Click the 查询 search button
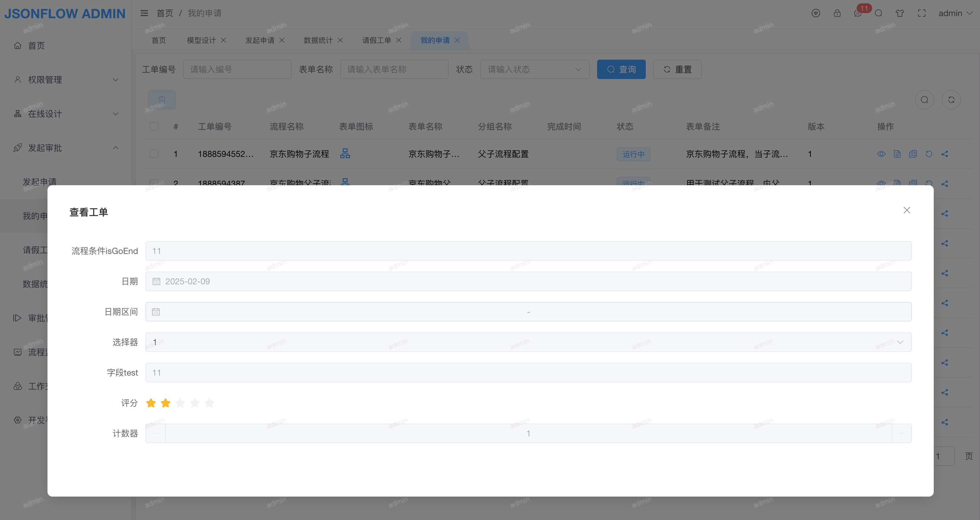This screenshot has height=520, width=980. pos(621,69)
